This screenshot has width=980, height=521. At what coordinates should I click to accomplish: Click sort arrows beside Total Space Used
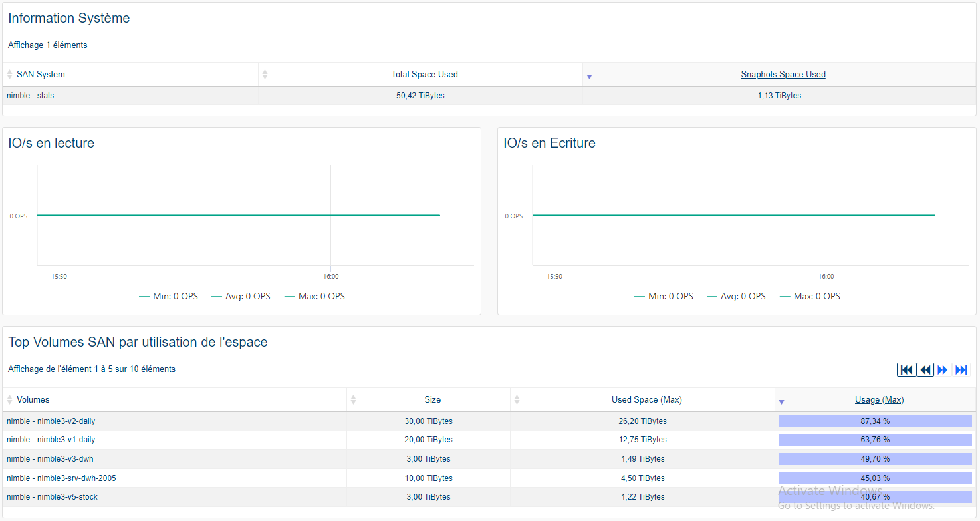point(265,74)
